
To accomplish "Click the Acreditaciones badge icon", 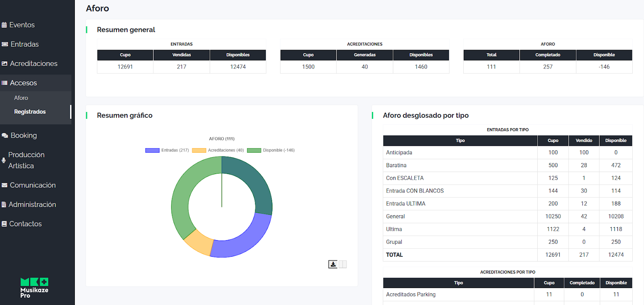I will tap(4, 64).
